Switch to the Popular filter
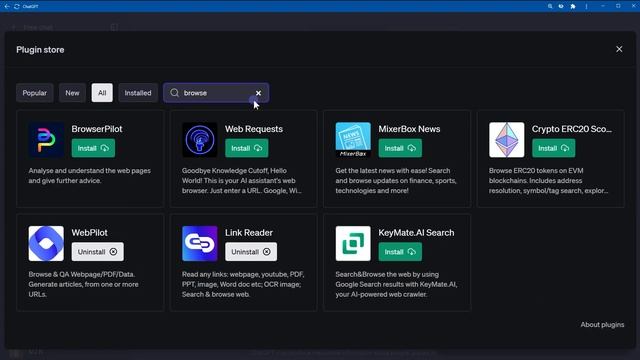 click(35, 93)
